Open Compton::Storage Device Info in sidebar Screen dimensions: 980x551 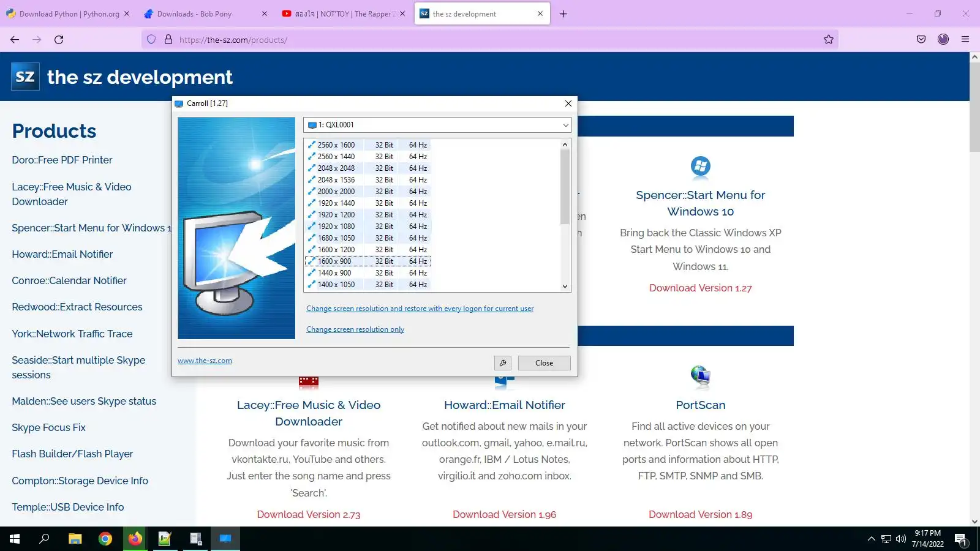pyautogui.click(x=80, y=481)
